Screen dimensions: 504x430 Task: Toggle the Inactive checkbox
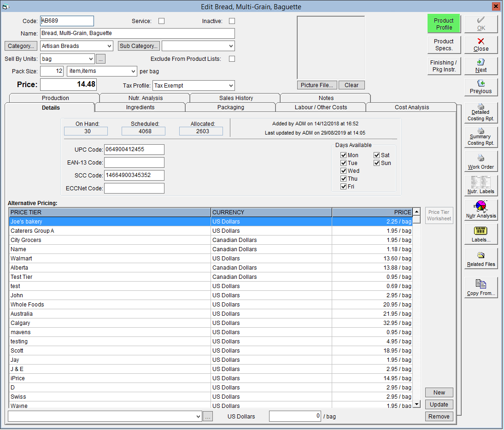pos(232,21)
